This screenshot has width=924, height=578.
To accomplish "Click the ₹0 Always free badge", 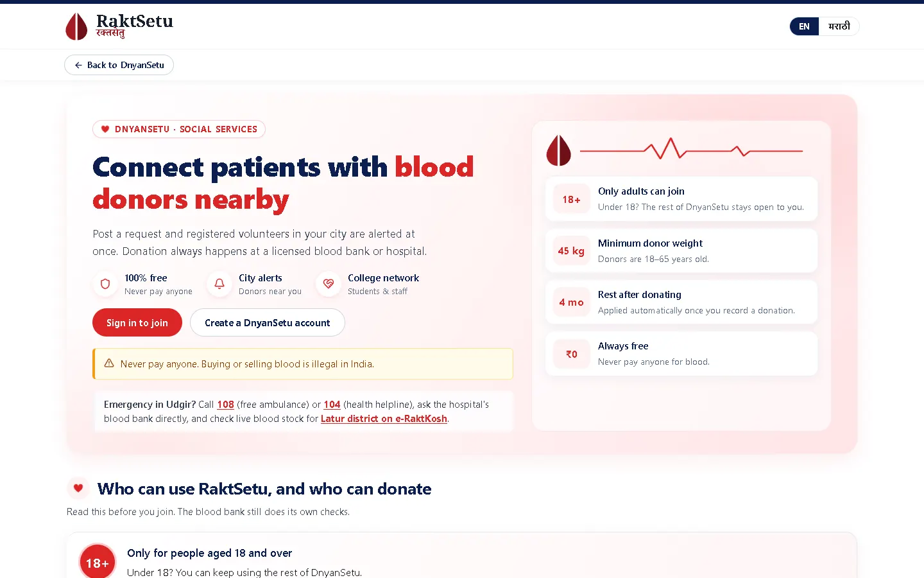I will click(572, 354).
